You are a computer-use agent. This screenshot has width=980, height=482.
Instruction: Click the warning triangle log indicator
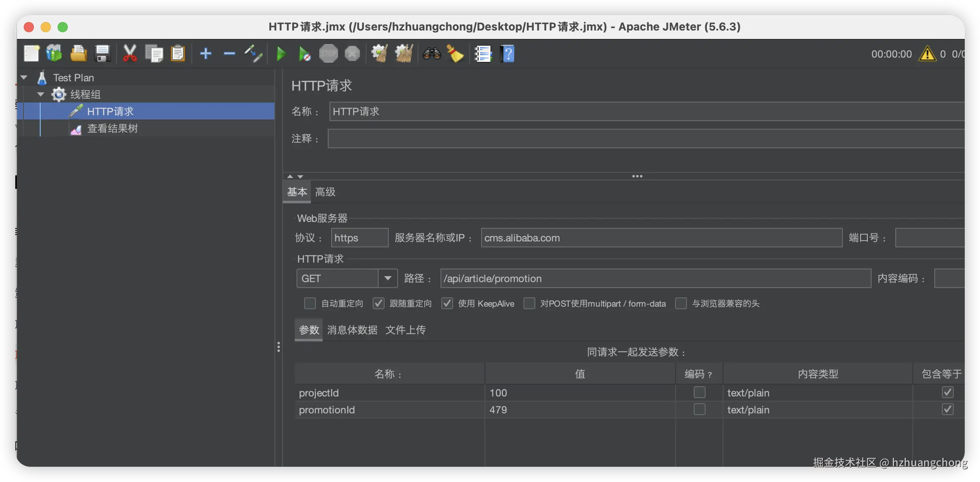point(927,54)
